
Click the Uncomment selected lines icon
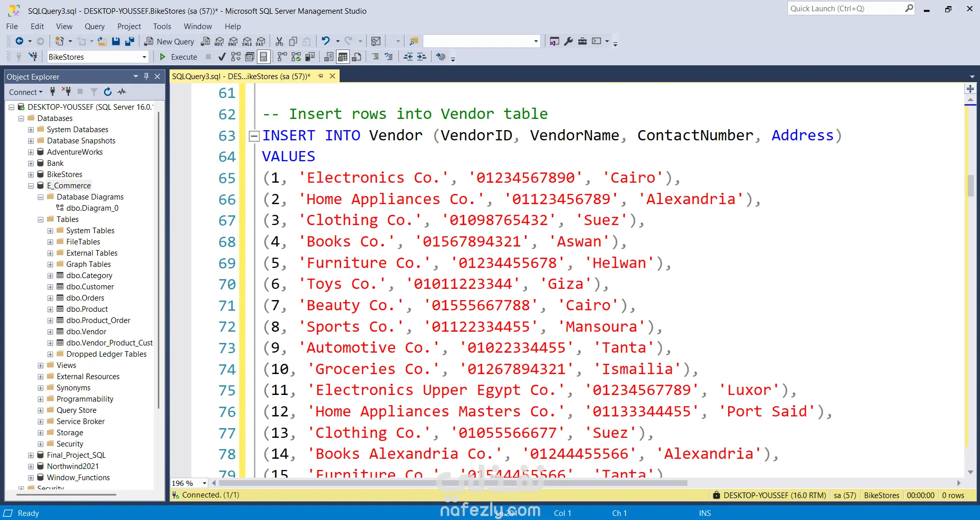pyautogui.click(x=389, y=57)
